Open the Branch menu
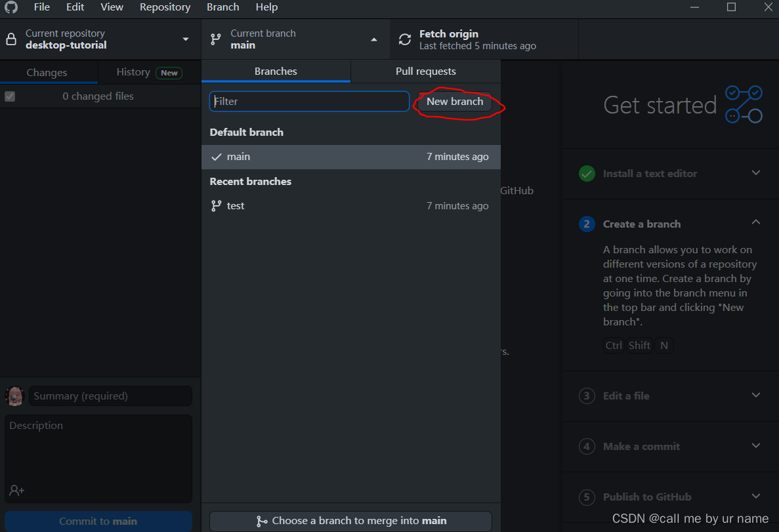 coord(222,7)
